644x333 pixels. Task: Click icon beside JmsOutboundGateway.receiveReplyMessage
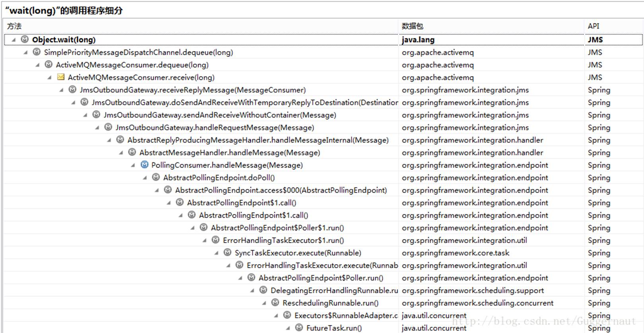72,90
